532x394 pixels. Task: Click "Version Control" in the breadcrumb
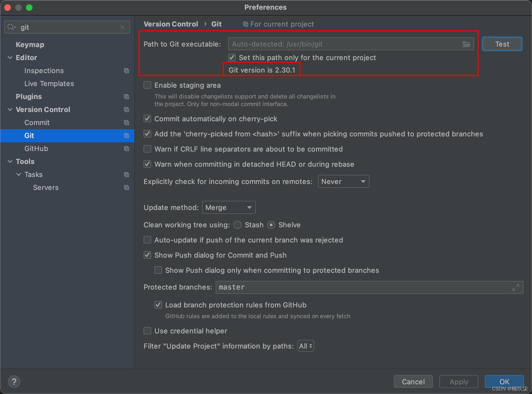[x=171, y=24]
